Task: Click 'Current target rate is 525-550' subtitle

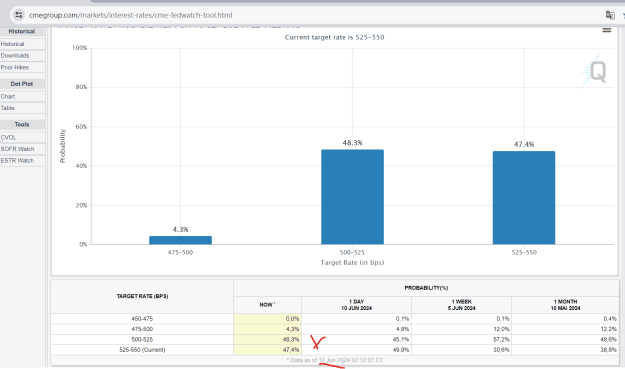Action: coord(334,37)
